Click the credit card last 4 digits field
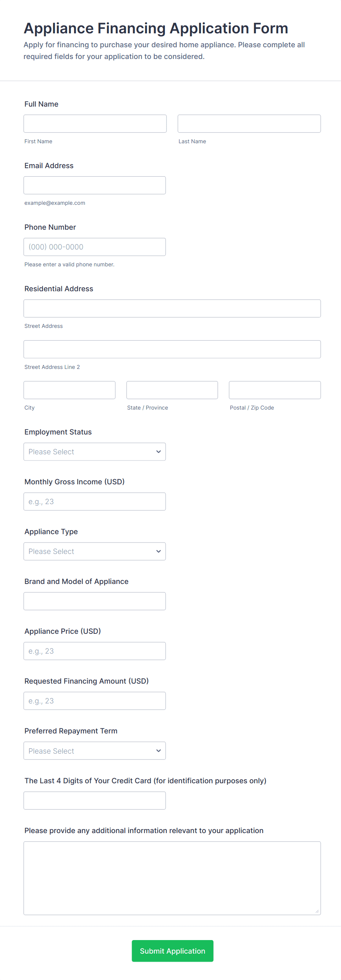 point(94,800)
